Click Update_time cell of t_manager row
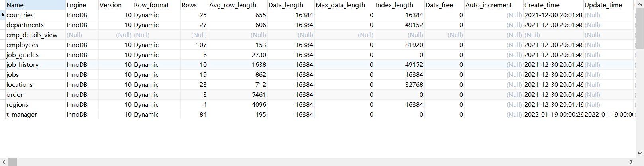The height and width of the screenshot is (166, 644). click(x=609, y=115)
